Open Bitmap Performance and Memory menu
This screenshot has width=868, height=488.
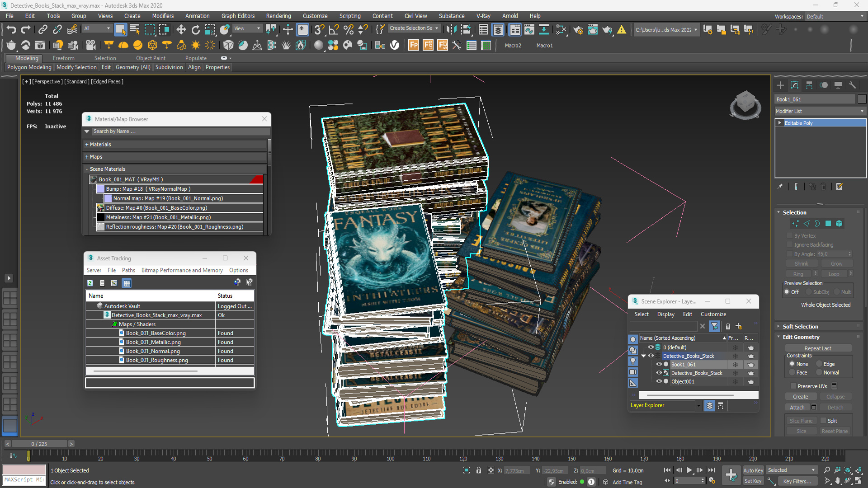click(x=182, y=270)
